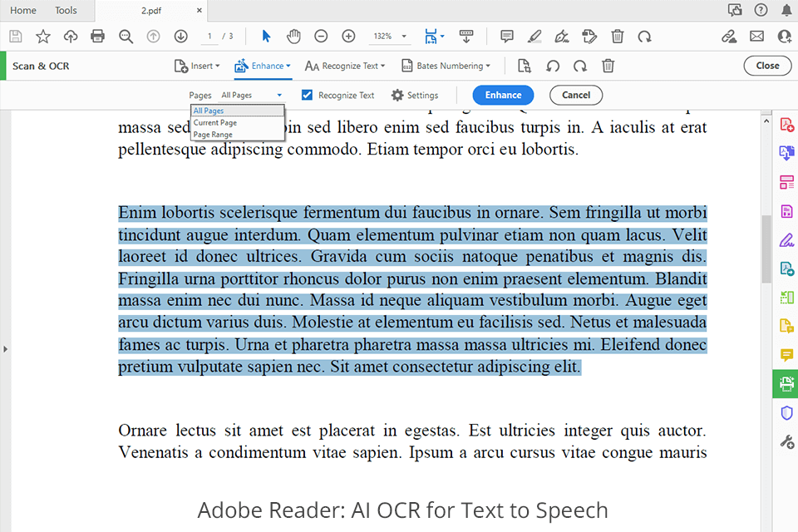Expand the left navigation pane arrow
Screen dimensions: 798x532
pos(5,349)
